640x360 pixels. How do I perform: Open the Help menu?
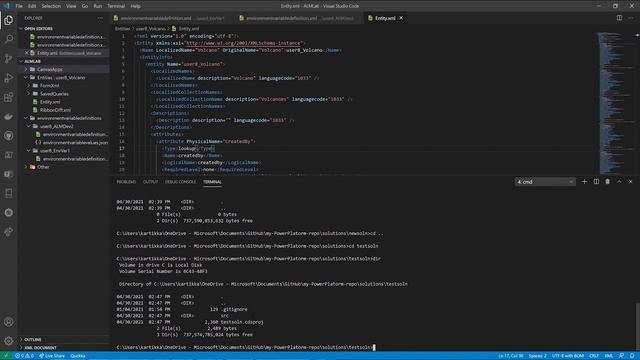click(x=136, y=6)
